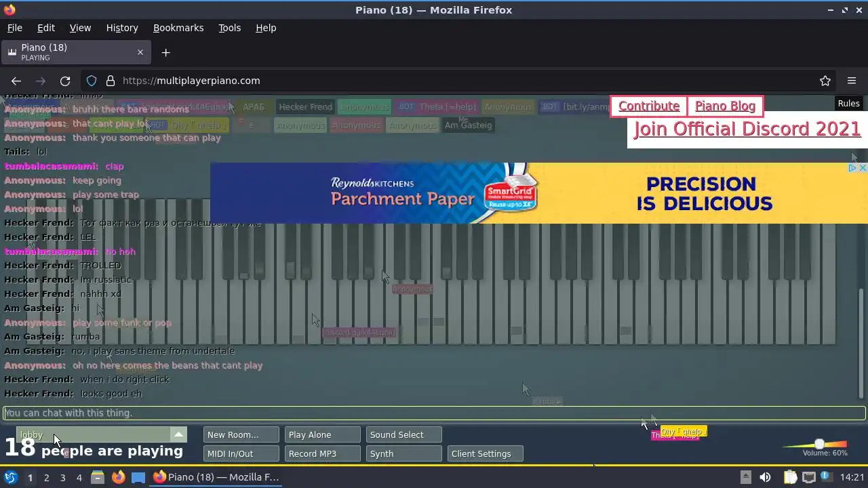Go back with the browser back arrow
Screen dimensions: 868x488
point(16,81)
